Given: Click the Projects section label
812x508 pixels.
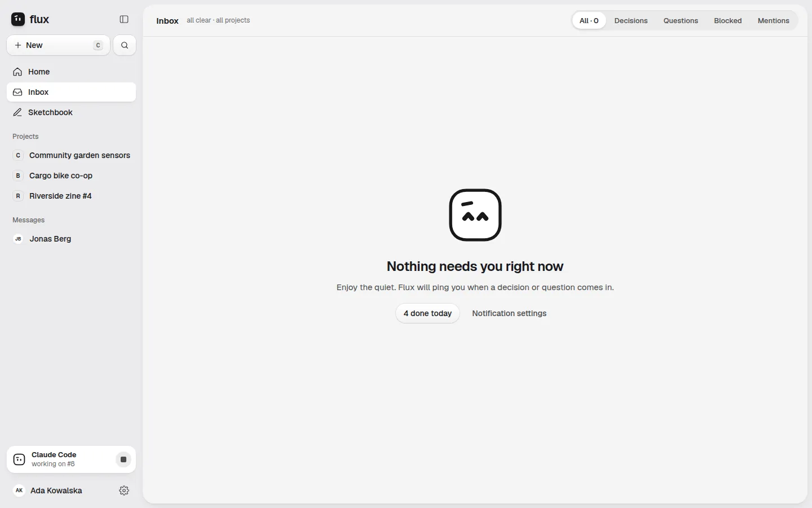Looking at the screenshot, I should pos(25,137).
